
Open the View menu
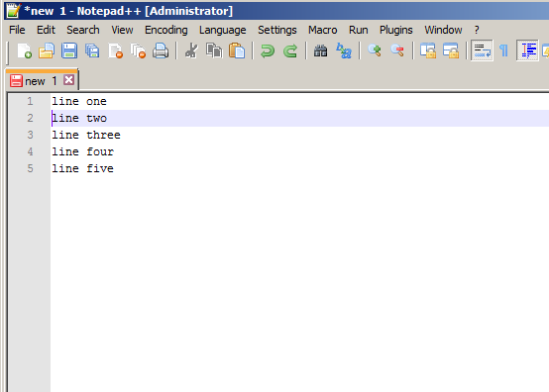pos(122,30)
